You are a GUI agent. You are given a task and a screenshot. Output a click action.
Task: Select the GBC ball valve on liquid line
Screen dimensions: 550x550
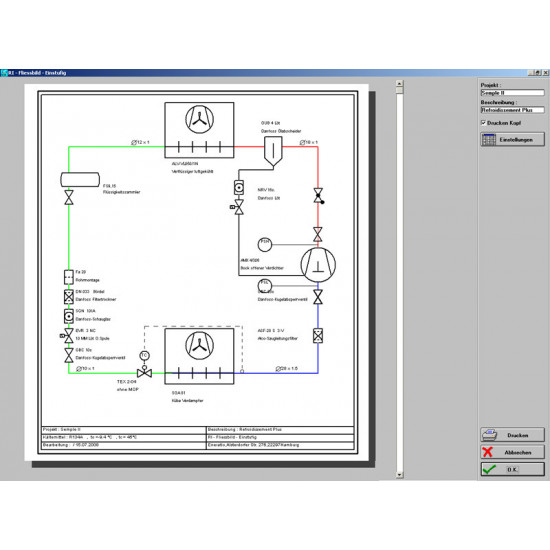[69, 355]
